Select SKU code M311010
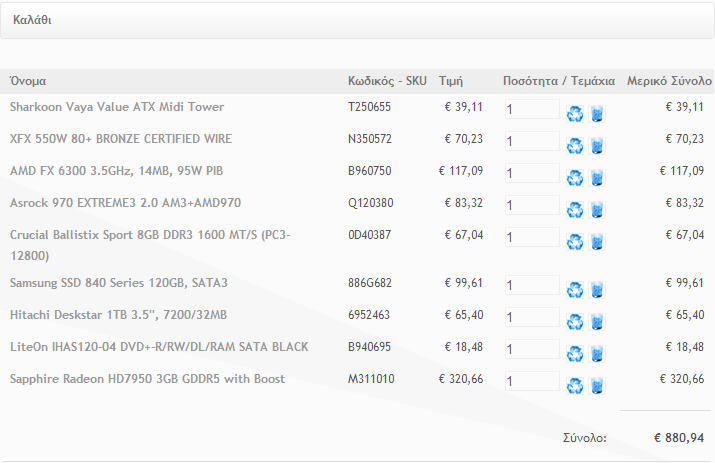The image size is (715, 463). tap(371, 379)
